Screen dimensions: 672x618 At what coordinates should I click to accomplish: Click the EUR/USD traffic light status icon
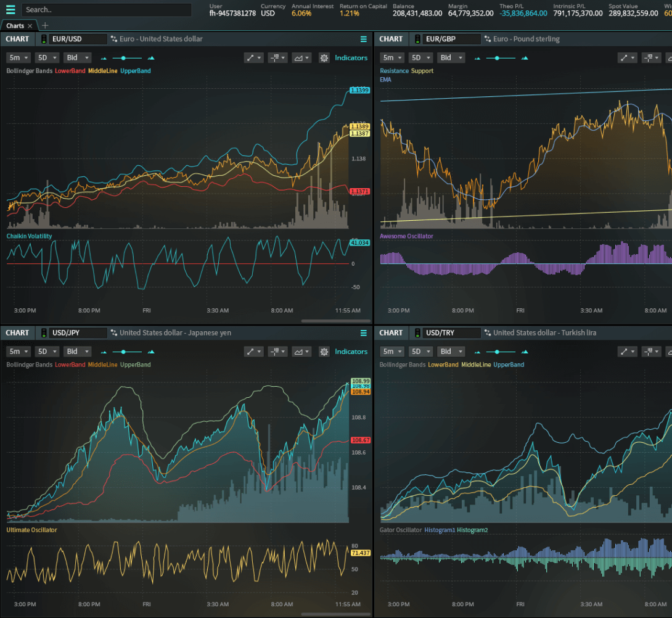[x=44, y=39]
